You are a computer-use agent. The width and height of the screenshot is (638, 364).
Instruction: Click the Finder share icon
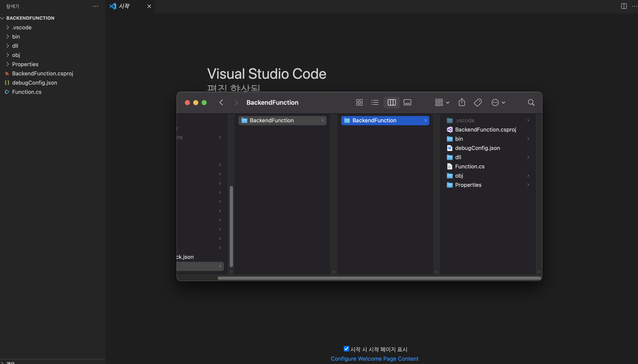(x=462, y=102)
